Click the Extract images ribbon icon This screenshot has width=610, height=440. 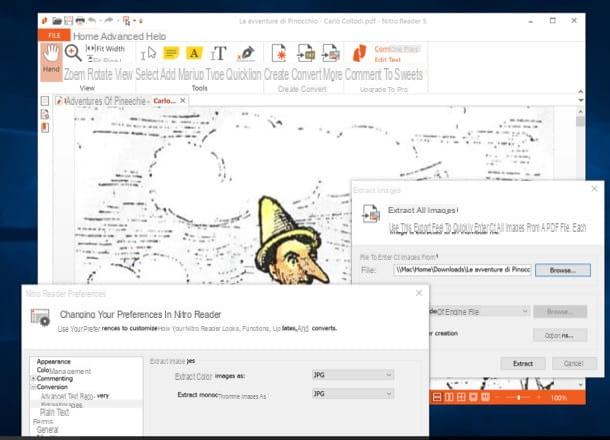(331, 53)
